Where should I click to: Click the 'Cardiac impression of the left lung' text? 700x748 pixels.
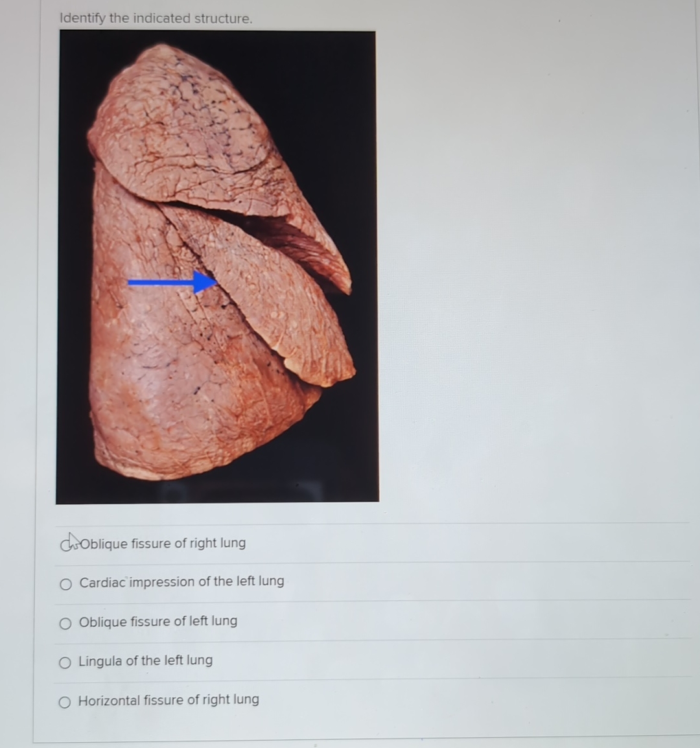click(181, 582)
